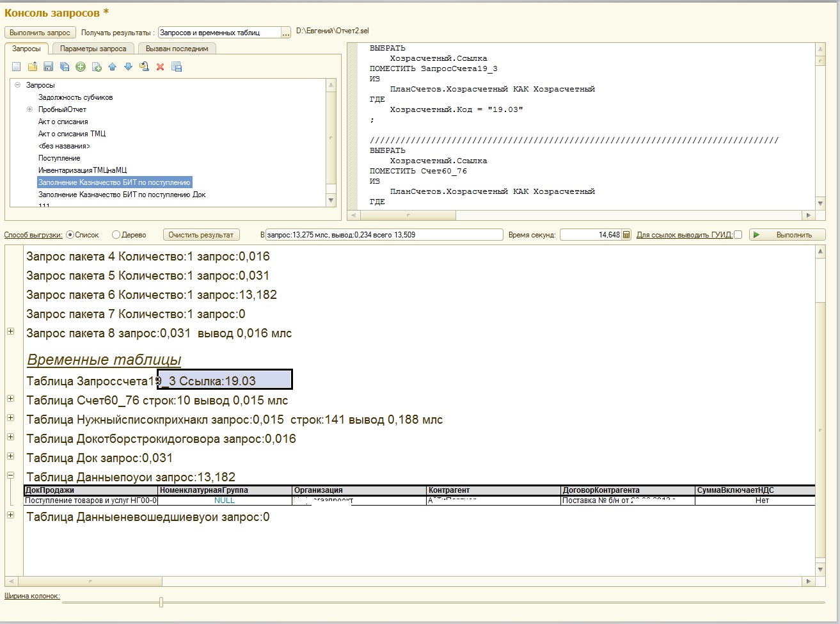Click D:\Евгений\Отчет2.sel file path
840x624 pixels.
point(333,31)
